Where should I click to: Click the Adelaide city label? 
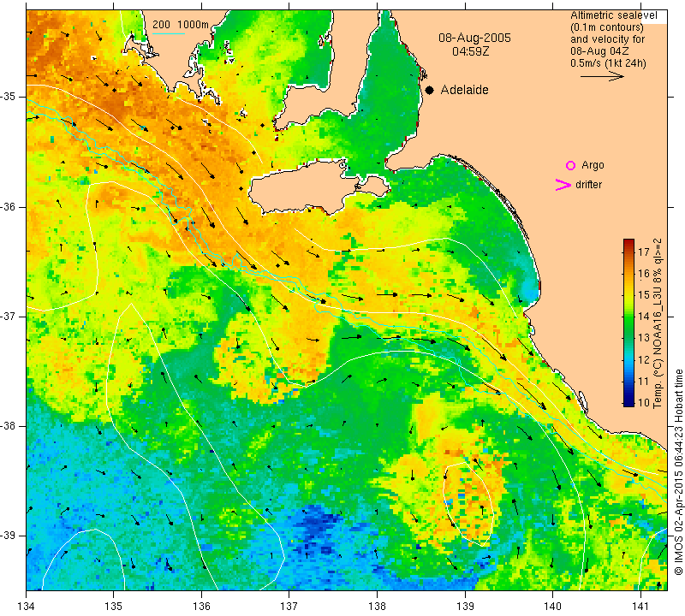(x=464, y=90)
